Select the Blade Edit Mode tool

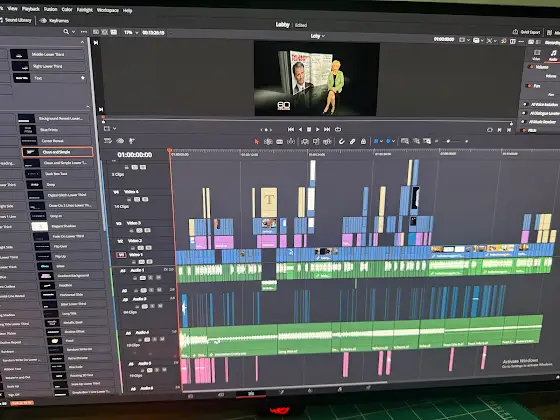[291, 141]
